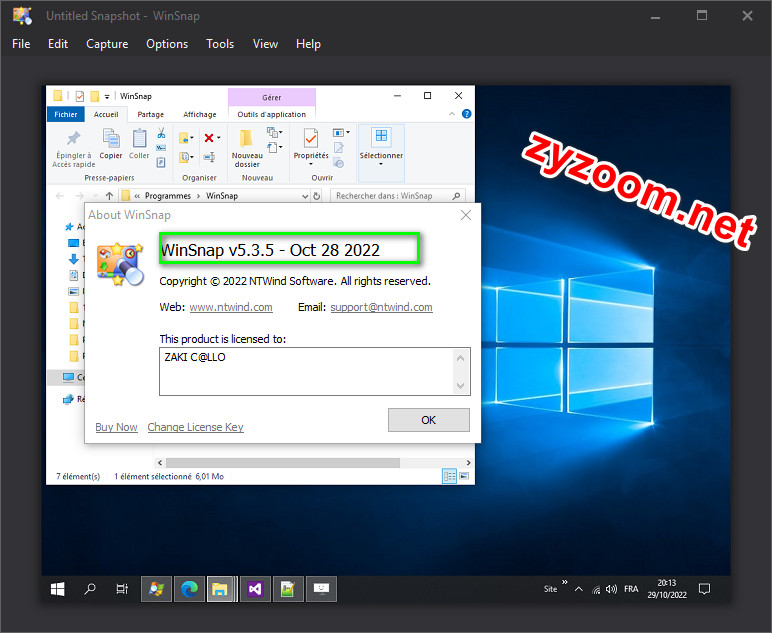Open the Easy access dropdown
Screen dimensions: 772x633
pyautogui.click(x=274, y=147)
